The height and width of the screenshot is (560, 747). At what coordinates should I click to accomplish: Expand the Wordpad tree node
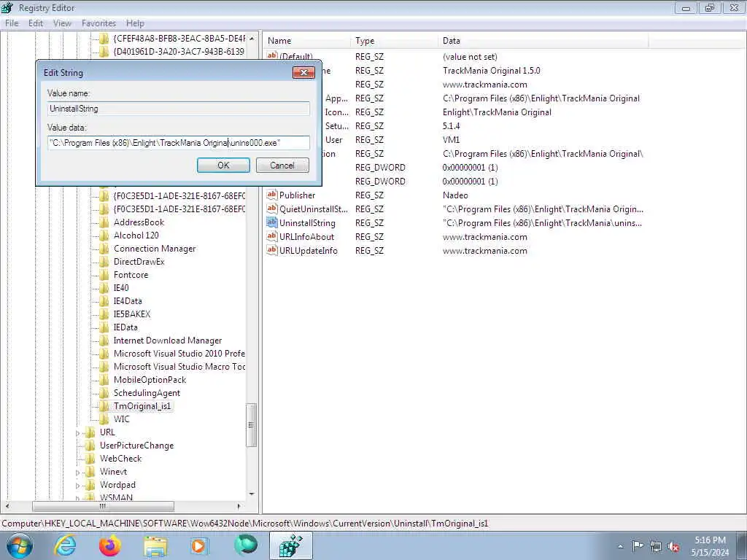77,486
